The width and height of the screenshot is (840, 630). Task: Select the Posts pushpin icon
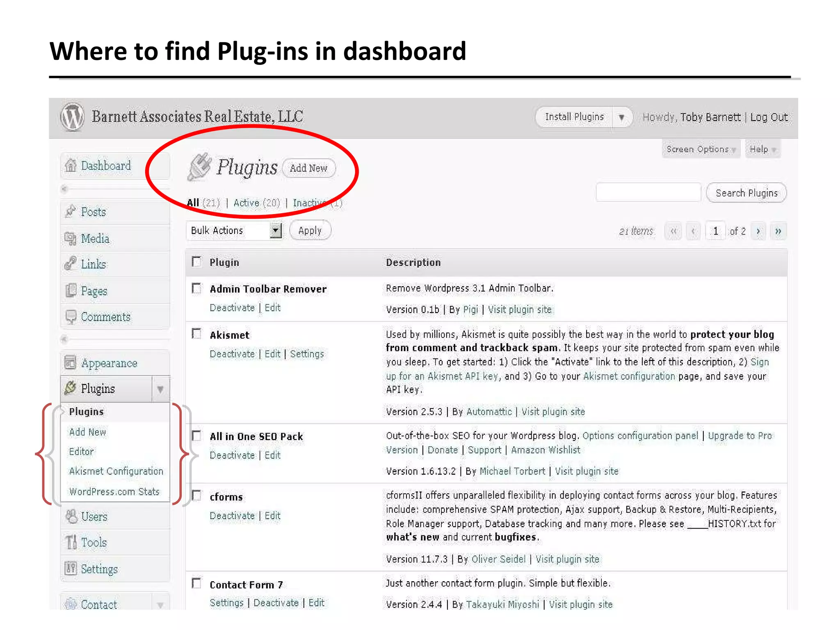71,211
